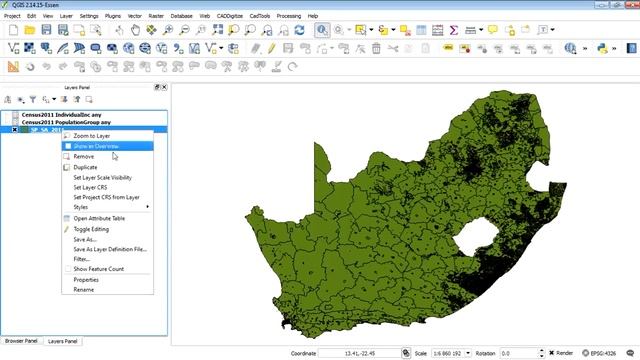Select the Pan Map hand tool

coord(135,30)
